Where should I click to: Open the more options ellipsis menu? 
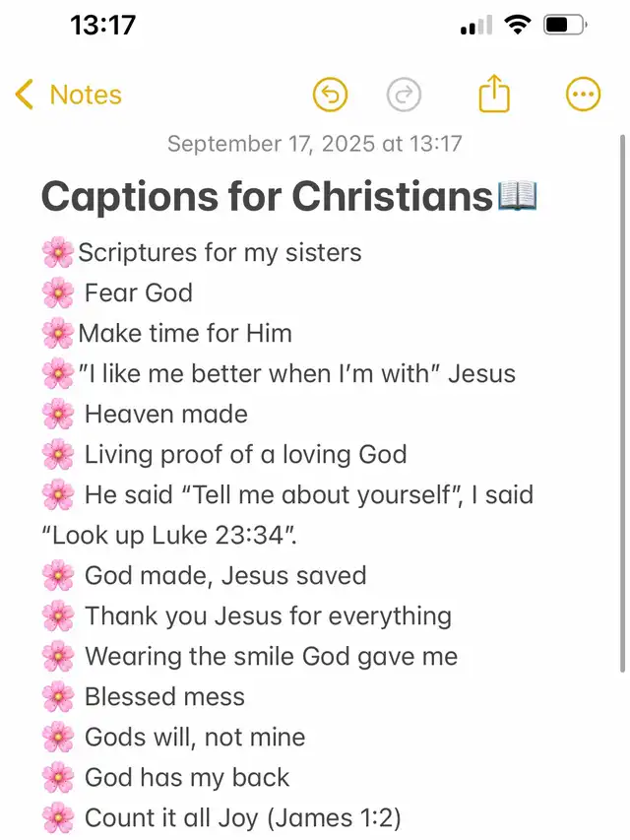(x=583, y=96)
